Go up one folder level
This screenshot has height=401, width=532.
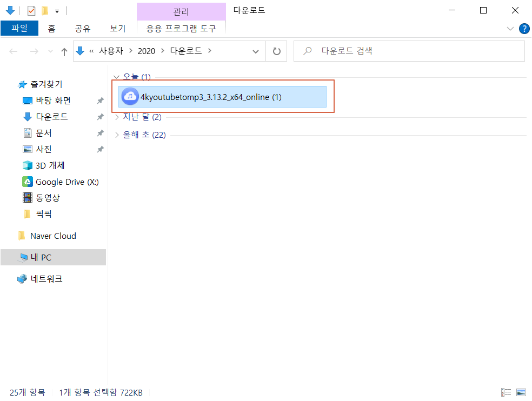[x=64, y=51]
